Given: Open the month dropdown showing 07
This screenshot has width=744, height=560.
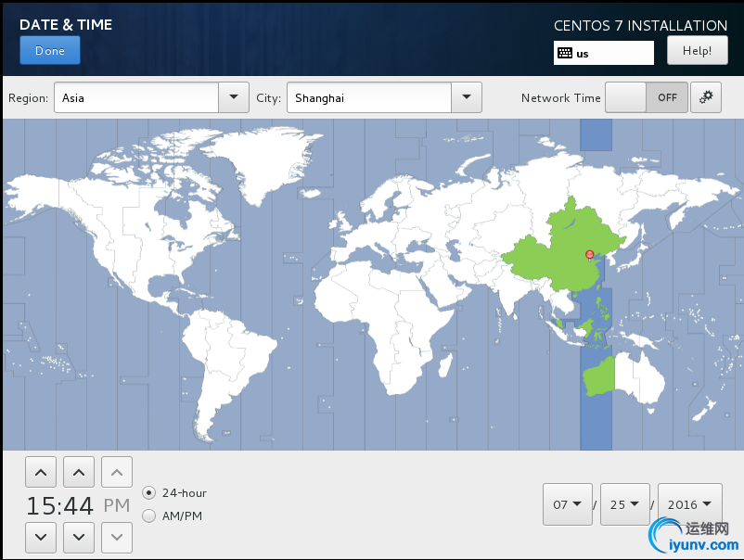Looking at the screenshot, I should (568, 504).
